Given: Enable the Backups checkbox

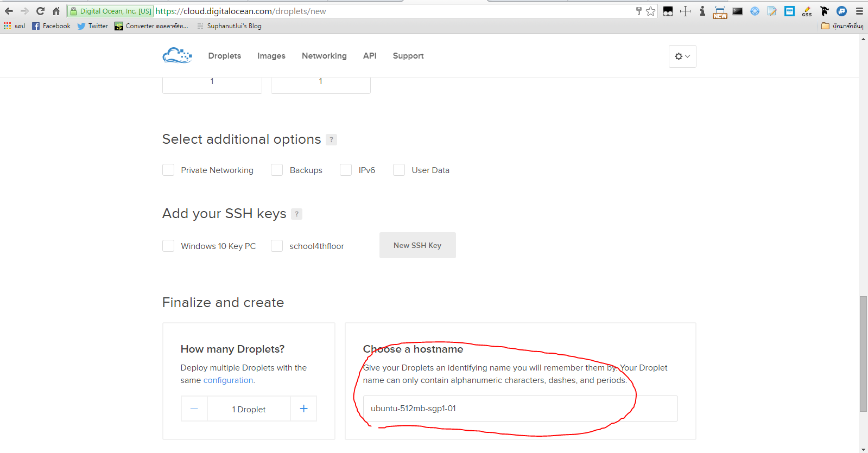Looking at the screenshot, I should tap(277, 170).
